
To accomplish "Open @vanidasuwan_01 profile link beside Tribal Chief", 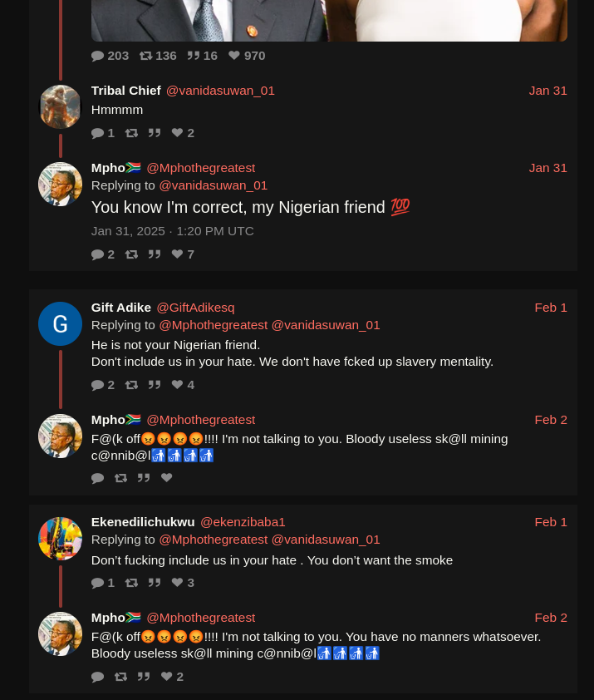I will coord(220,91).
